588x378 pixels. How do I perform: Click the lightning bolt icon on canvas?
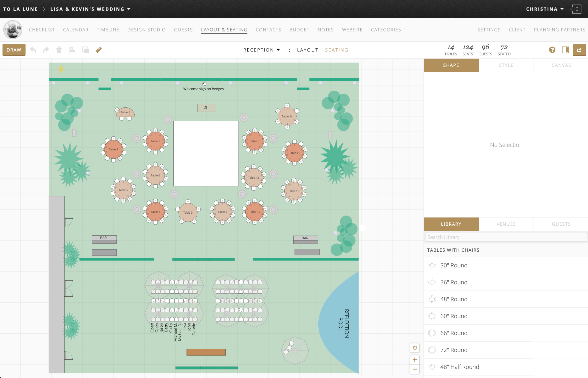(61, 70)
